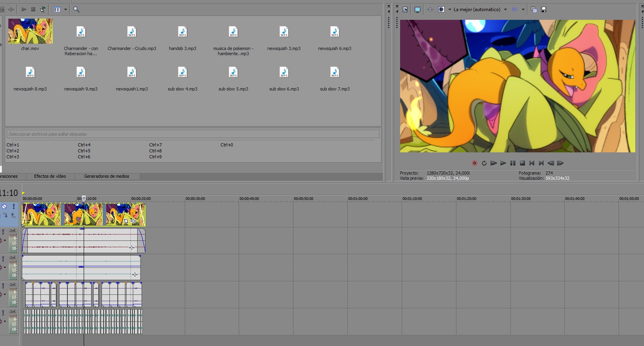Click Play from start under preview

(494, 163)
